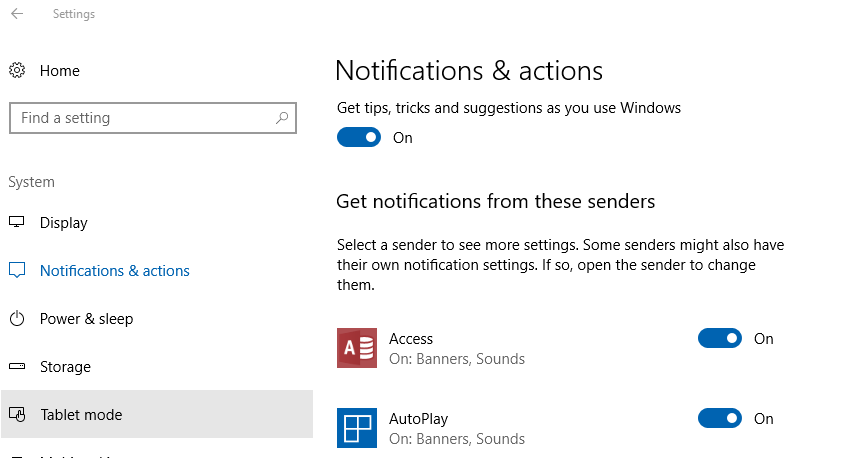Open the Home settings page
Image resolution: width=841 pixels, height=459 pixels.
click(x=60, y=71)
